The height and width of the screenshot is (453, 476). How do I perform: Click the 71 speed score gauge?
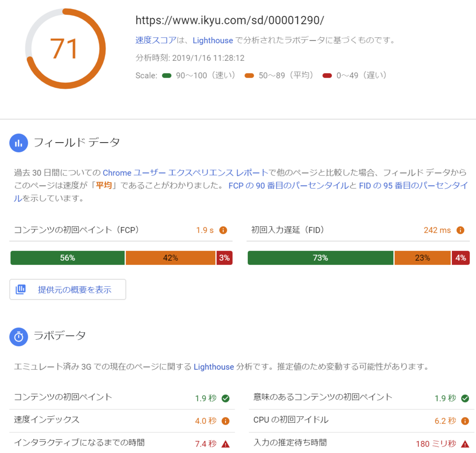[65, 48]
